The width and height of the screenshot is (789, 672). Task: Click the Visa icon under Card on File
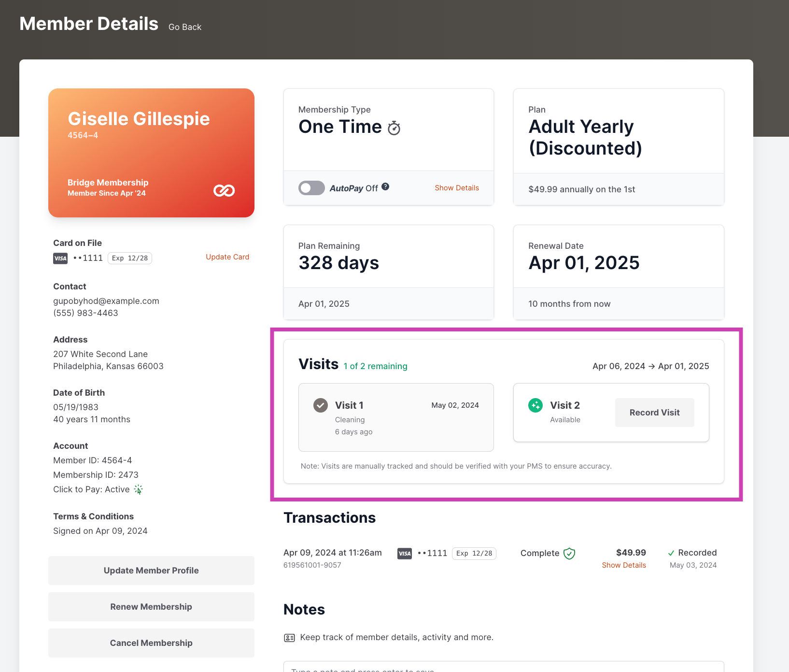click(x=60, y=258)
